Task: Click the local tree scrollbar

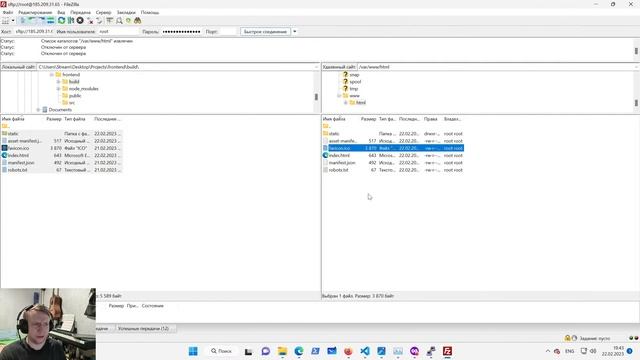Action: click(x=316, y=97)
